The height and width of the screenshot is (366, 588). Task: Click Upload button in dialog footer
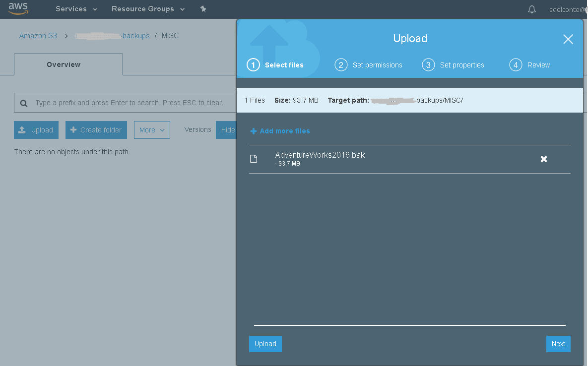point(265,344)
